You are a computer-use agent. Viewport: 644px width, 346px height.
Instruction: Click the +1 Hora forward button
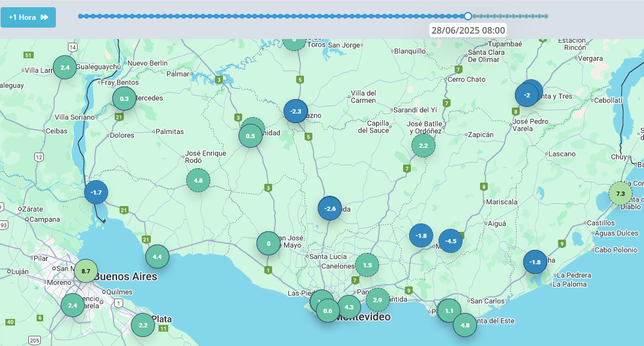(x=28, y=17)
